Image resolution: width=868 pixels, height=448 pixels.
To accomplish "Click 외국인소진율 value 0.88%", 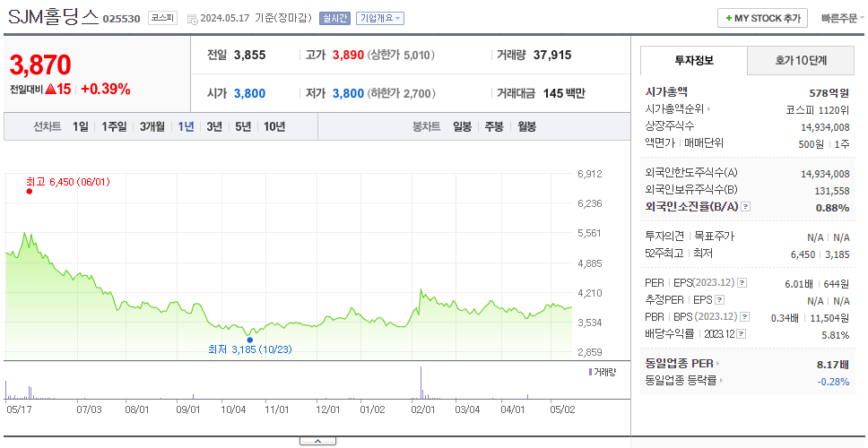I will pos(832,208).
